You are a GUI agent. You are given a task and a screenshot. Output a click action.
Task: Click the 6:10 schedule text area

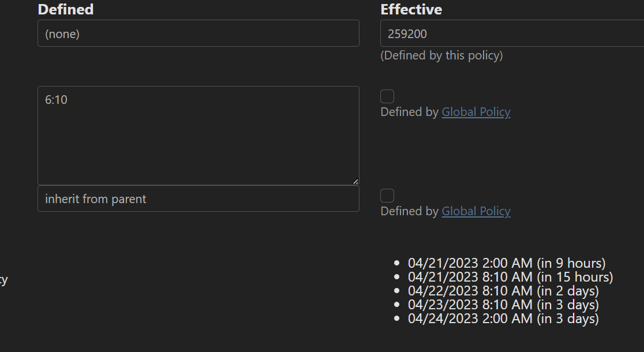tap(198, 133)
